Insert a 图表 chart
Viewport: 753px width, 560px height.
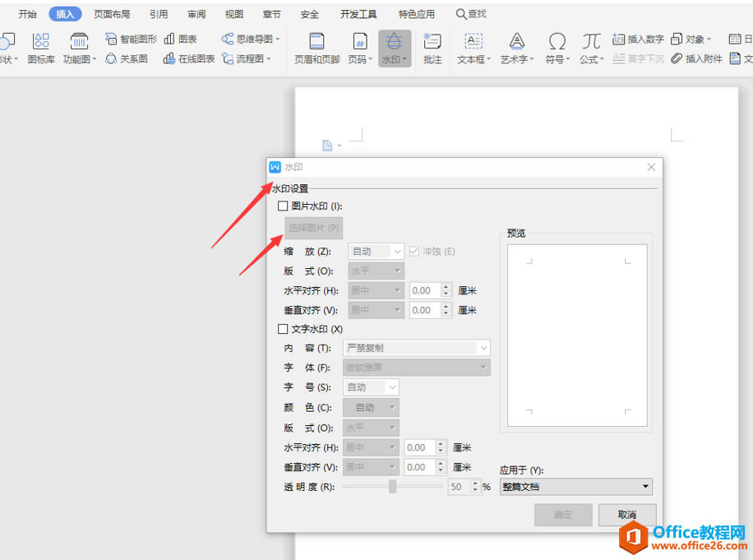(180, 39)
